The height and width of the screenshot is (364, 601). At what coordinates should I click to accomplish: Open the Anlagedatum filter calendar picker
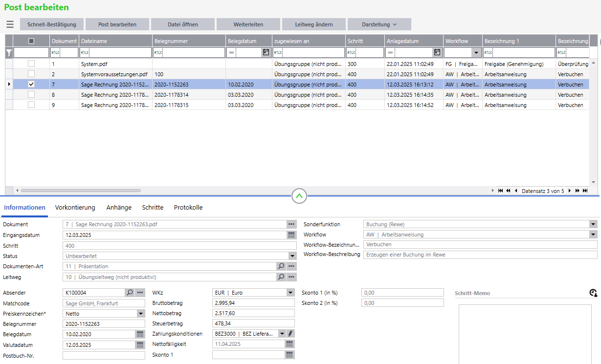point(437,52)
